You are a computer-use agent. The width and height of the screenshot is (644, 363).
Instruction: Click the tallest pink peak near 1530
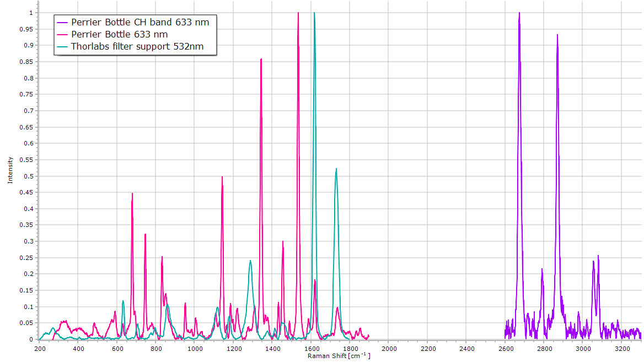298,13
